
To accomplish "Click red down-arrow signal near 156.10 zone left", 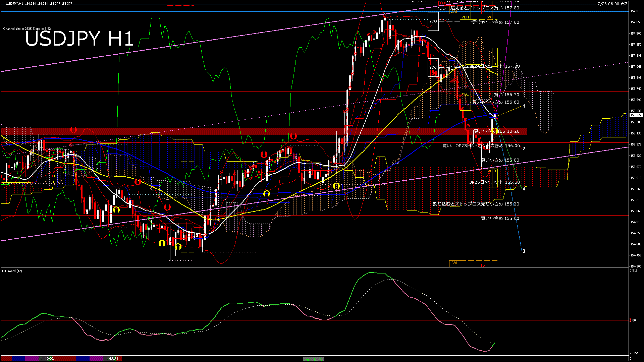I will pyautogui.click(x=73, y=130).
